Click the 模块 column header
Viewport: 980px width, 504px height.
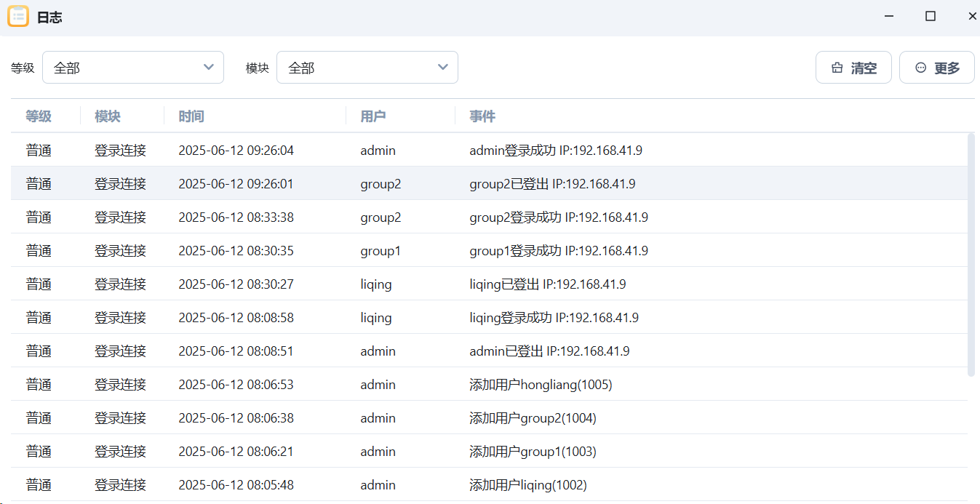pyautogui.click(x=108, y=116)
